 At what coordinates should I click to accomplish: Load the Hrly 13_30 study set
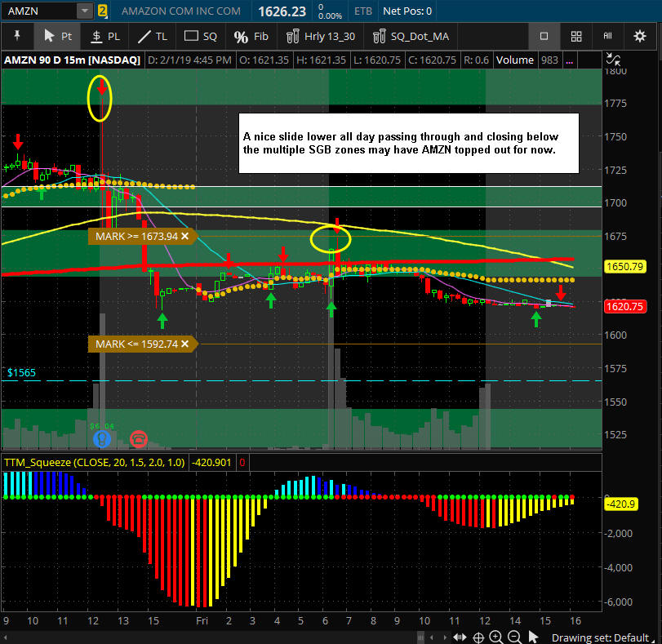click(x=320, y=36)
